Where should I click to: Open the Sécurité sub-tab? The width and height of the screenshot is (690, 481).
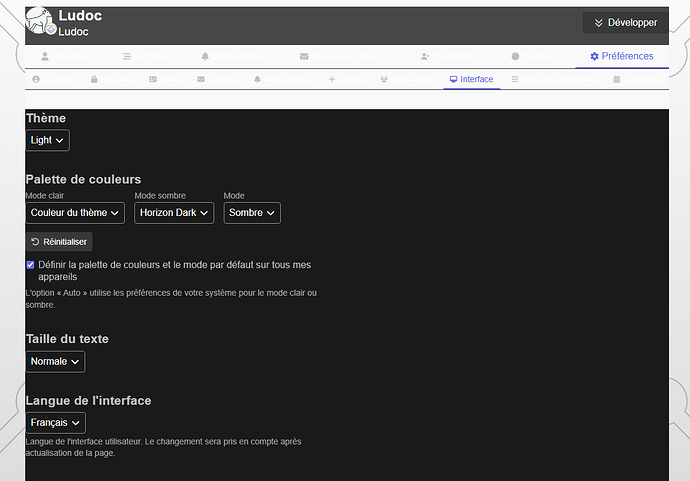111,79
